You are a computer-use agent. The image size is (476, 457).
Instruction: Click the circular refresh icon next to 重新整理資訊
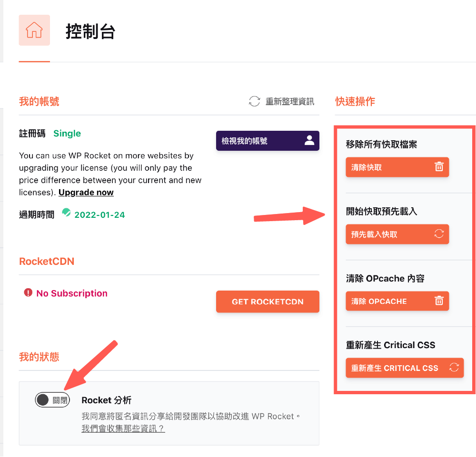[x=254, y=101]
